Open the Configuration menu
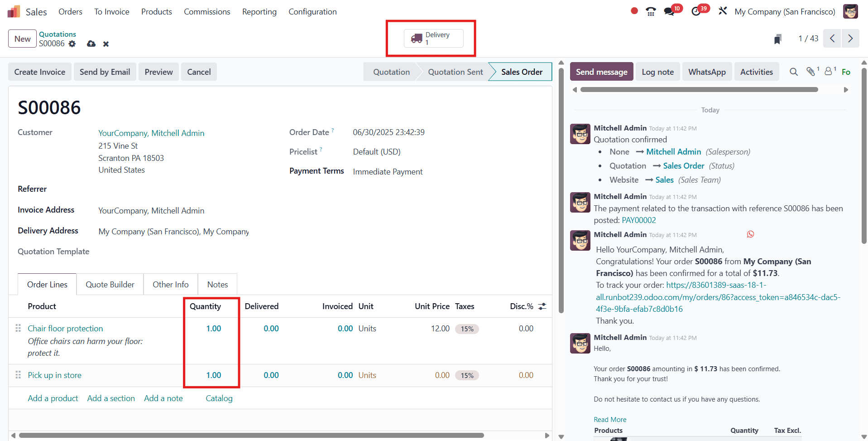The height and width of the screenshot is (441, 868). (x=313, y=12)
